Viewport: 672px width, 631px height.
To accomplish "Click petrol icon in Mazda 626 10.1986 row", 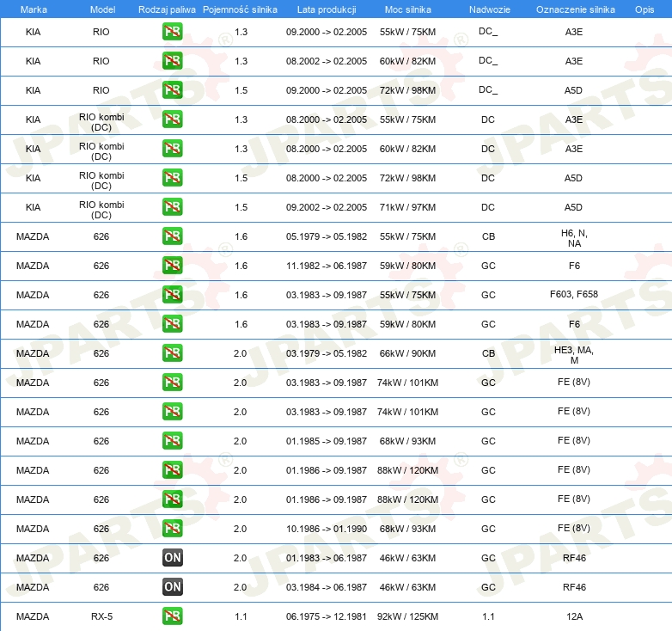I will [172, 528].
